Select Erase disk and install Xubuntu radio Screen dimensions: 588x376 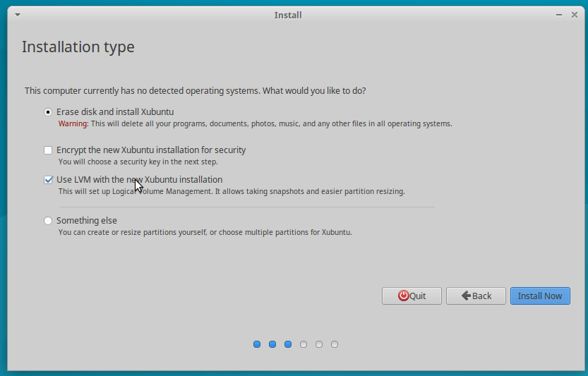click(47, 112)
